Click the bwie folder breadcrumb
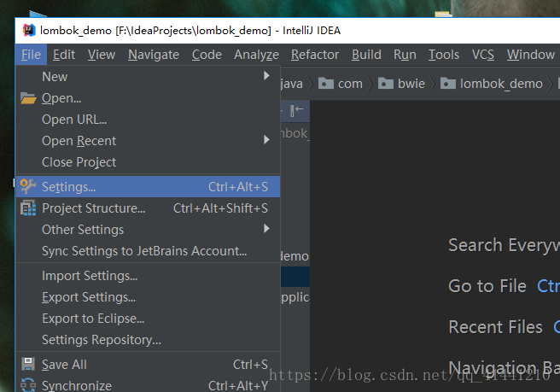Viewport: 560px width, 392px height. pos(401,84)
